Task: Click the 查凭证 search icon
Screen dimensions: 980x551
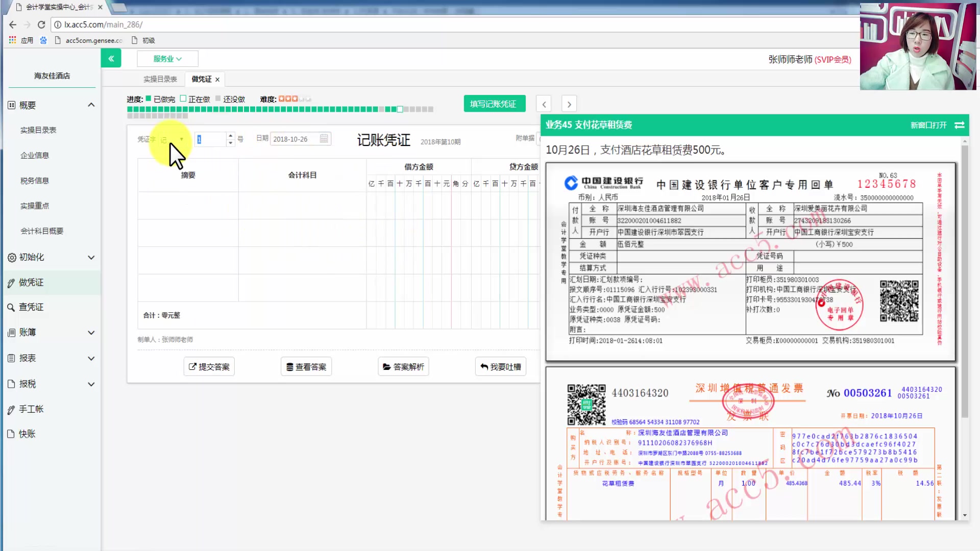Action: click(11, 307)
